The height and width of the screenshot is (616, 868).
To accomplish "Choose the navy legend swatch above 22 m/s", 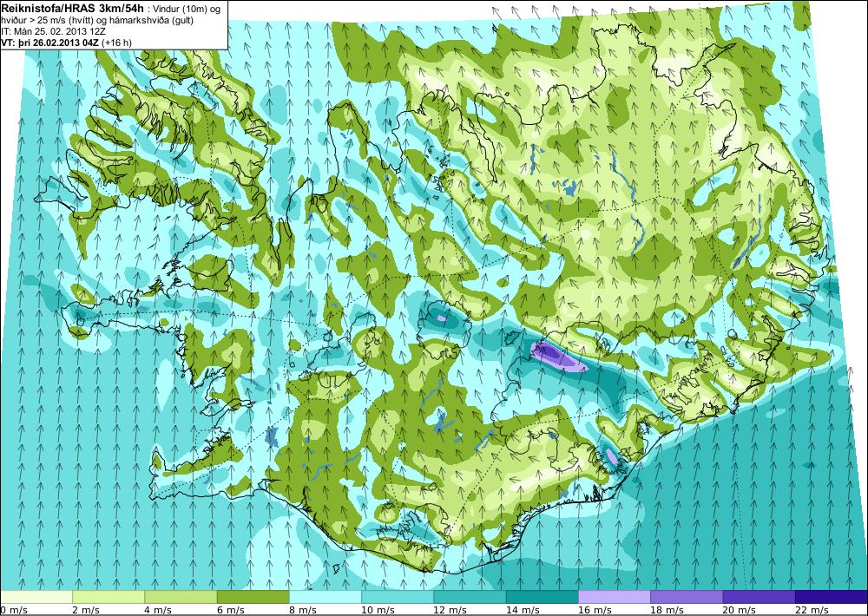I will pos(832,597).
